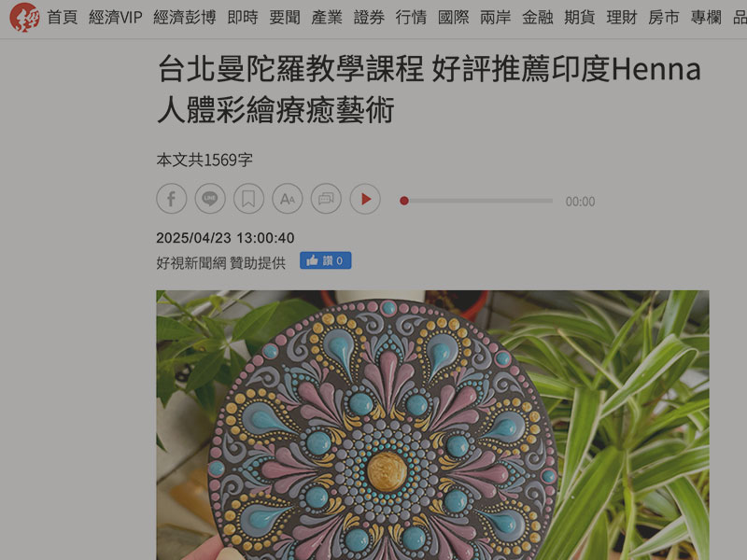747x560 pixels.
Task: Go to 理財 section
Action: click(622, 18)
